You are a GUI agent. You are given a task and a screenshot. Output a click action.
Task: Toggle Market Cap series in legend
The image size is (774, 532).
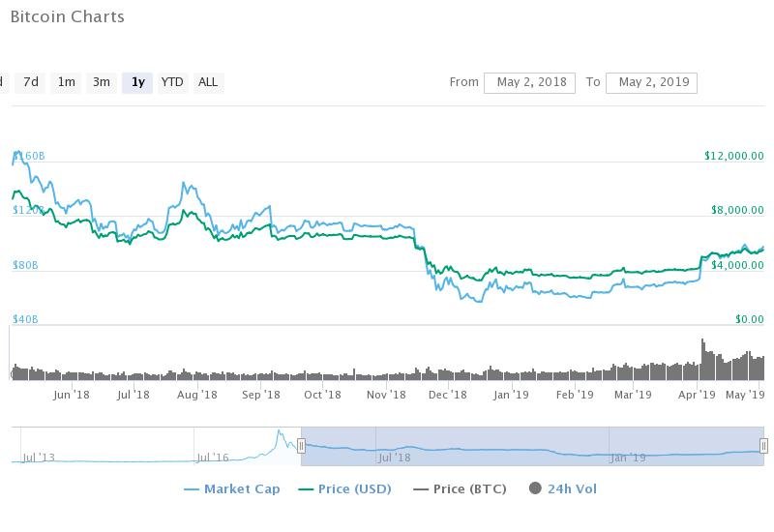click(x=241, y=489)
